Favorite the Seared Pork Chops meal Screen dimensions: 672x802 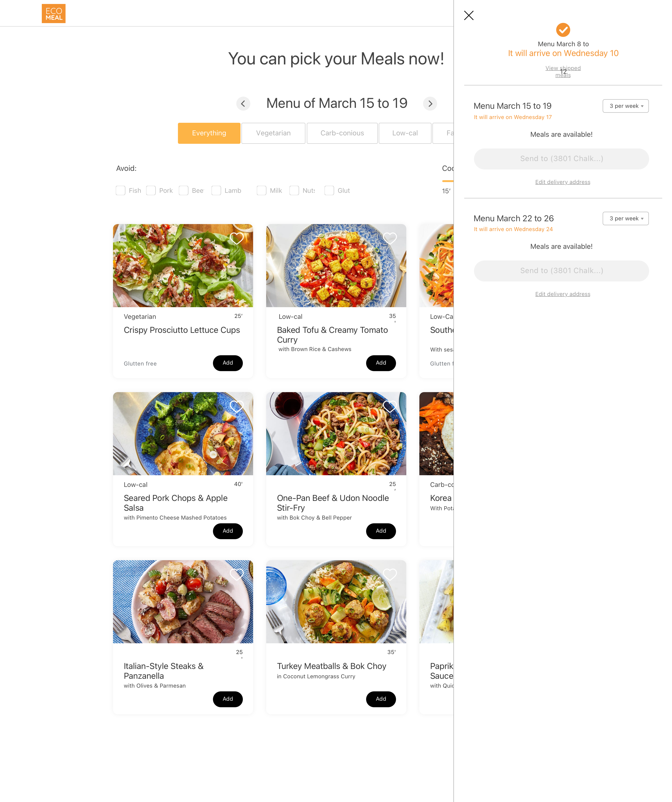(237, 406)
